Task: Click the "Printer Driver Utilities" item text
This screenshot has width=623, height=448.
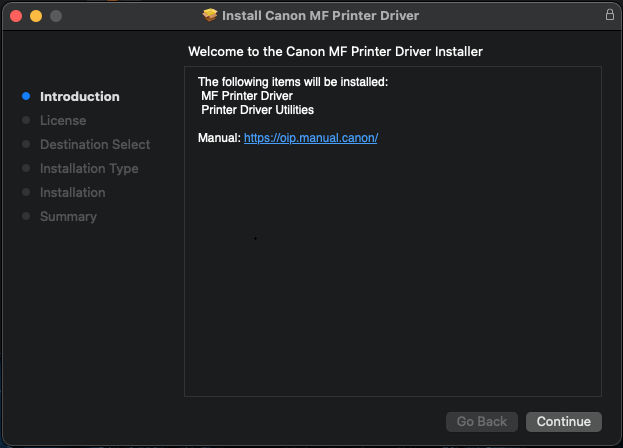Action: click(x=257, y=110)
